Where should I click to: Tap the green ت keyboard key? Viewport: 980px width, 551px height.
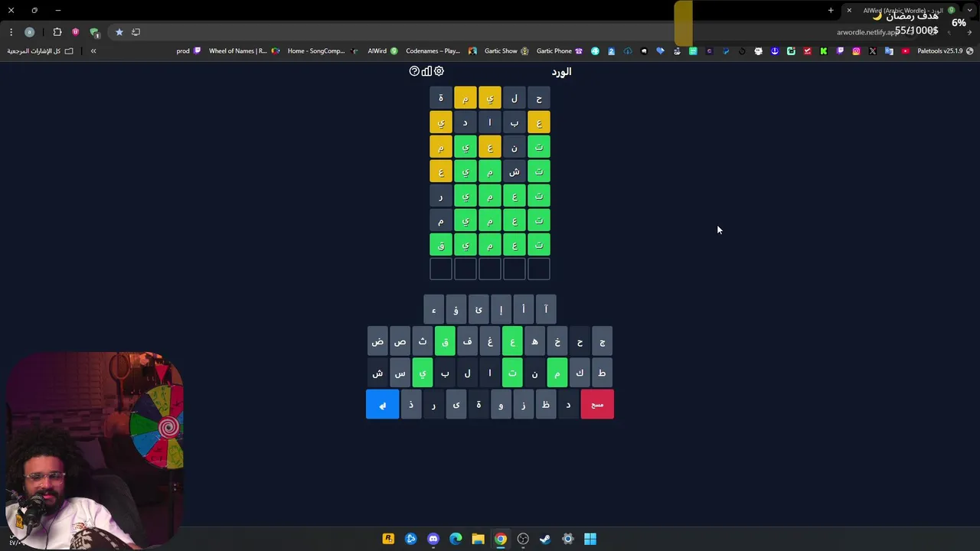(512, 373)
